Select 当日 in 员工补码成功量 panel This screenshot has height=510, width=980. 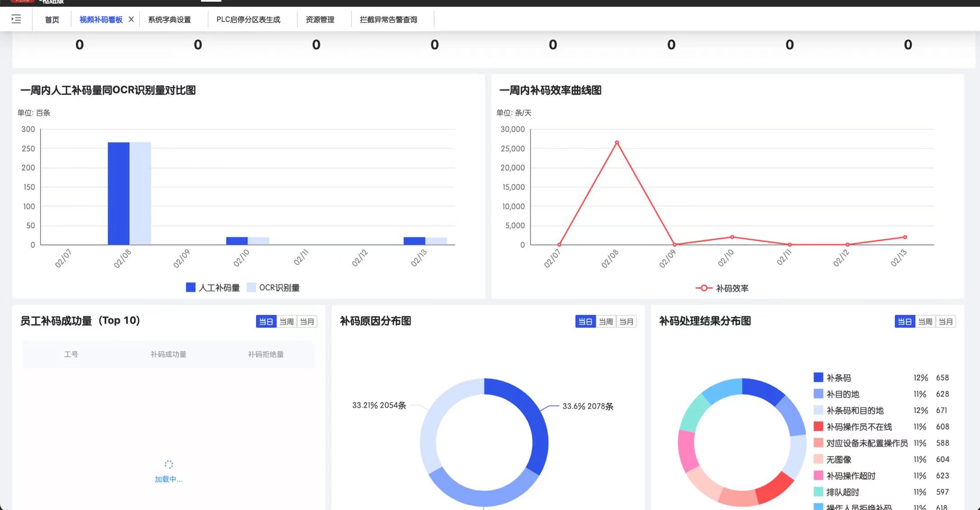click(266, 322)
